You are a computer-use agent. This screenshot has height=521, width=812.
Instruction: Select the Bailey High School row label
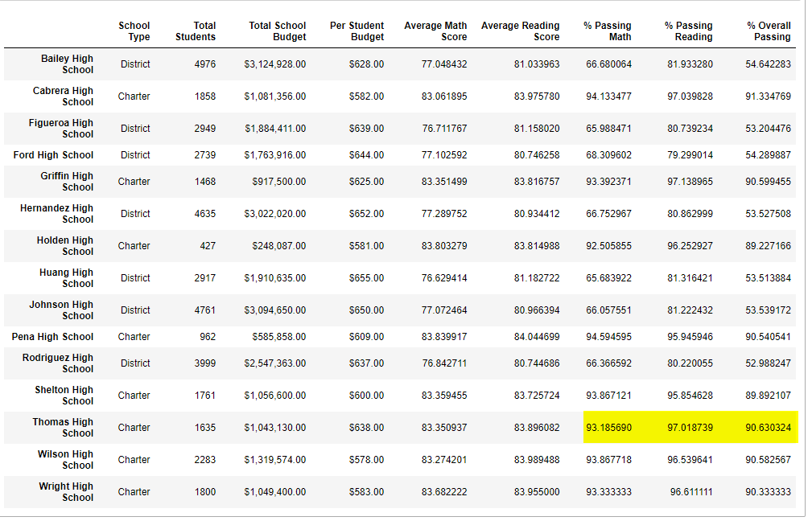pos(68,64)
